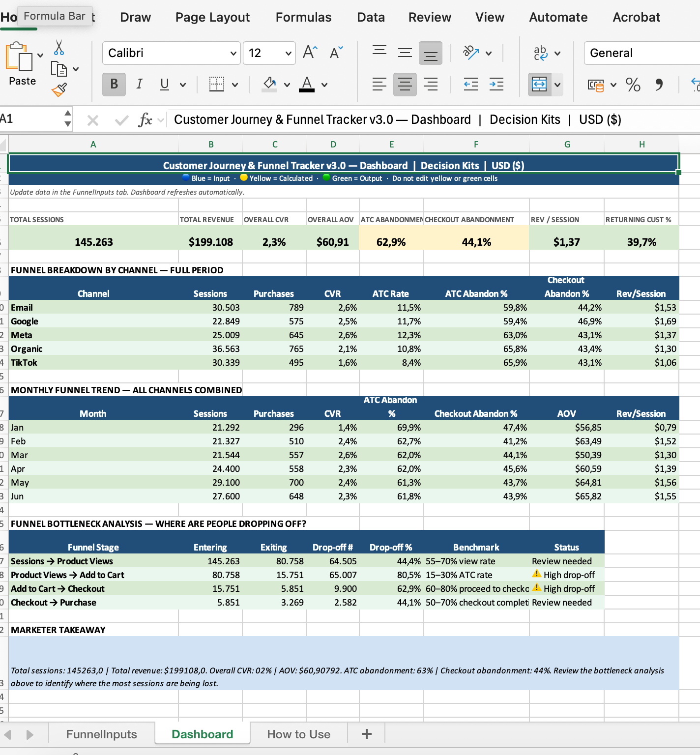The width and height of the screenshot is (700, 755).
Task: Toggle Underline formatting
Action: [x=165, y=84]
